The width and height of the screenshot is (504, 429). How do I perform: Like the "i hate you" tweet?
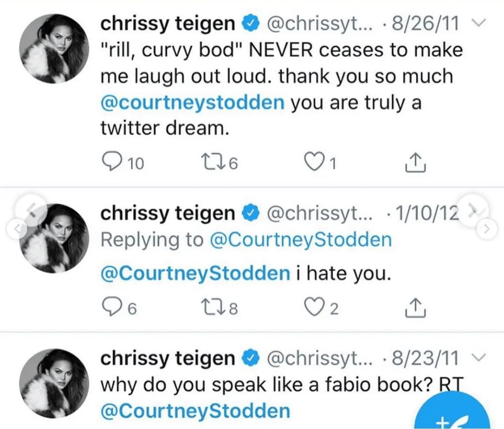tap(314, 308)
